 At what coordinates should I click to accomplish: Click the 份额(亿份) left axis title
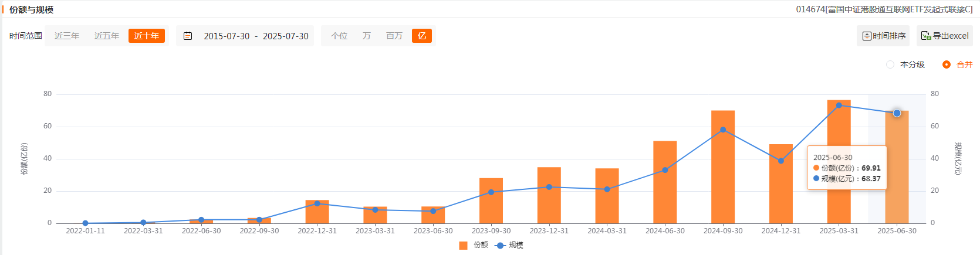pyautogui.click(x=24, y=159)
